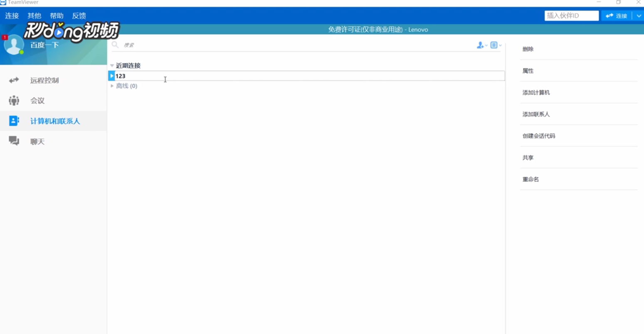The image size is (644, 334).
Task: Click the blue 连接 button at top right
Action: tap(617, 16)
